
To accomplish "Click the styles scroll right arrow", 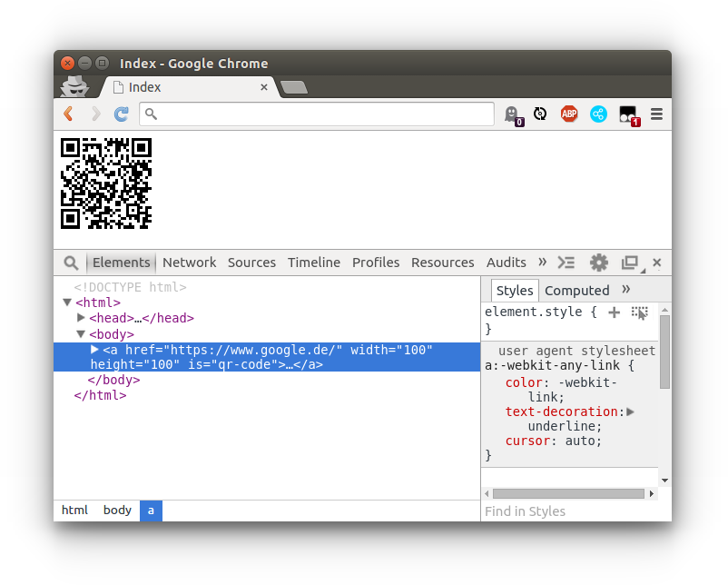I will [x=652, y=493].
